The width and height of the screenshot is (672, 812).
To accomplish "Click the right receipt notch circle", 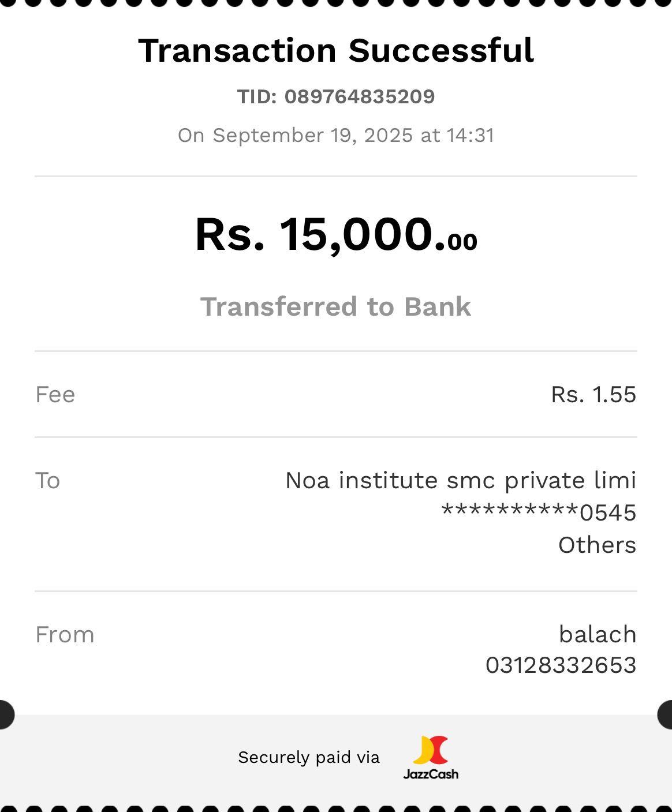I will (666, 714).
